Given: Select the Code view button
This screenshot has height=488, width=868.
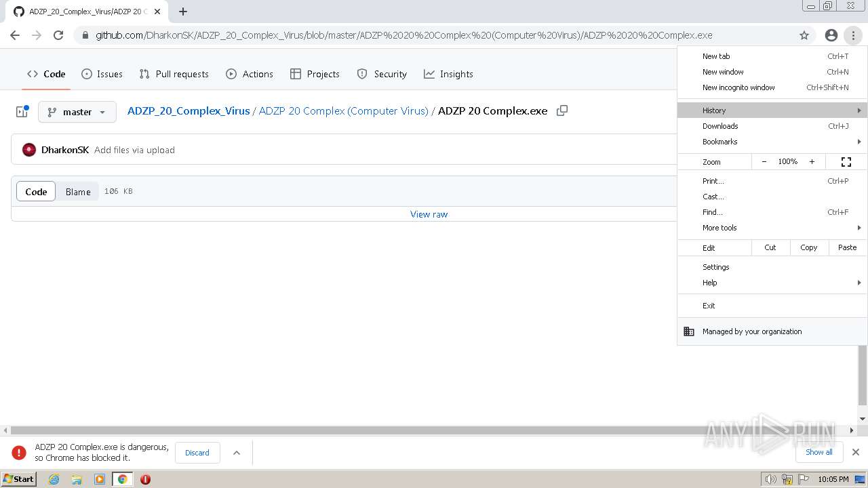Looking at the screenshot, I should pos(36,192).
